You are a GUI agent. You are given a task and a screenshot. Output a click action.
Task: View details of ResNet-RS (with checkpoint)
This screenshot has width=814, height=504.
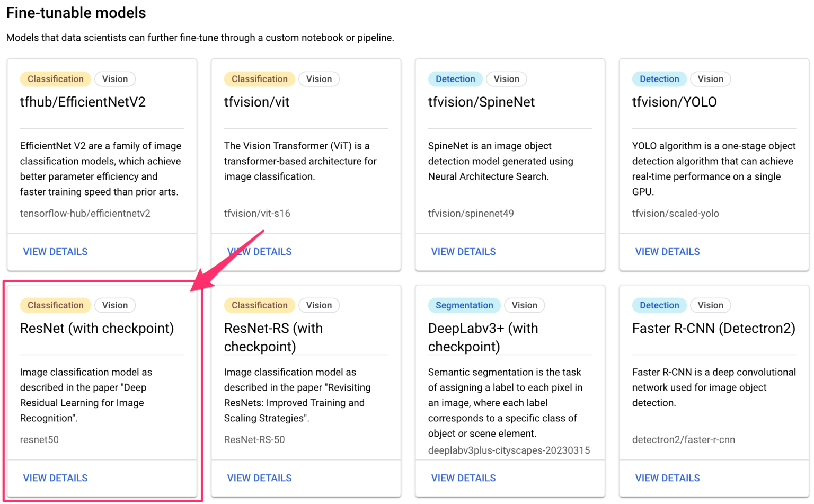259,478
